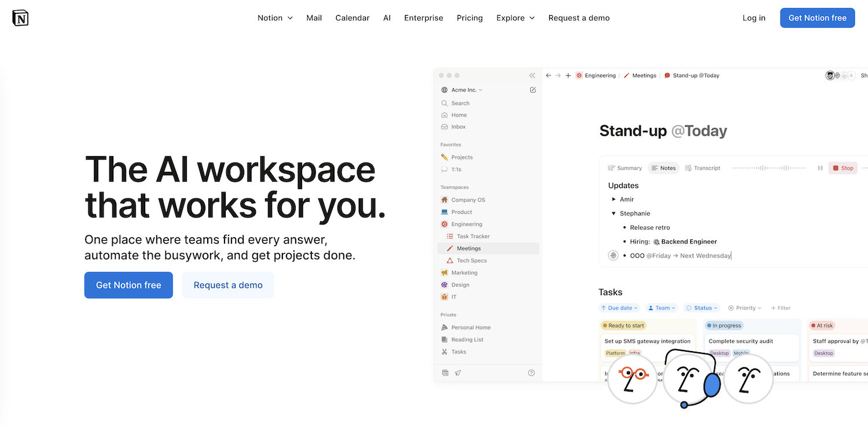Screen dimensions: 868x428
Task: Click Request a demo in the navigation bar
Action: [579, 18]
